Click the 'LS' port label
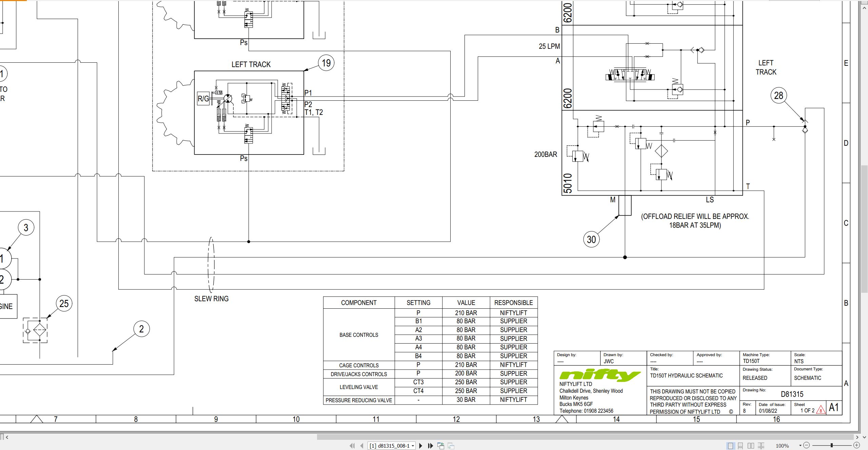 [710, 200]
